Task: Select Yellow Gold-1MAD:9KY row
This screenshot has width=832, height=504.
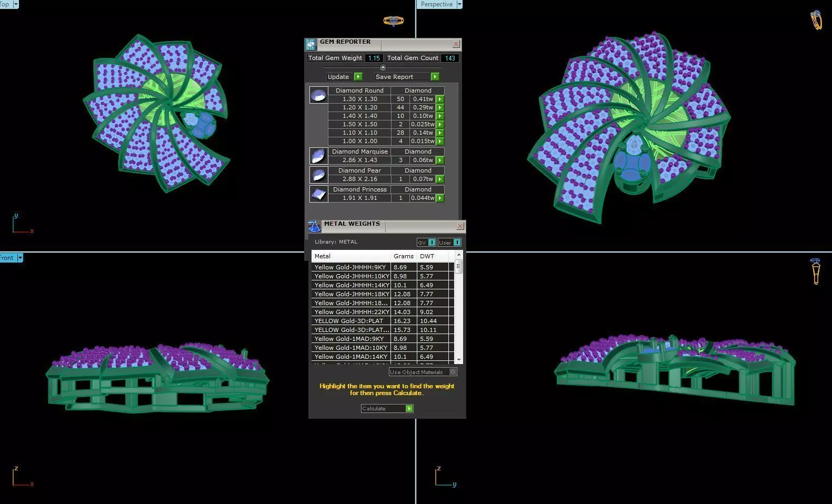Action: pyautogui.click(x=383, y=339)
